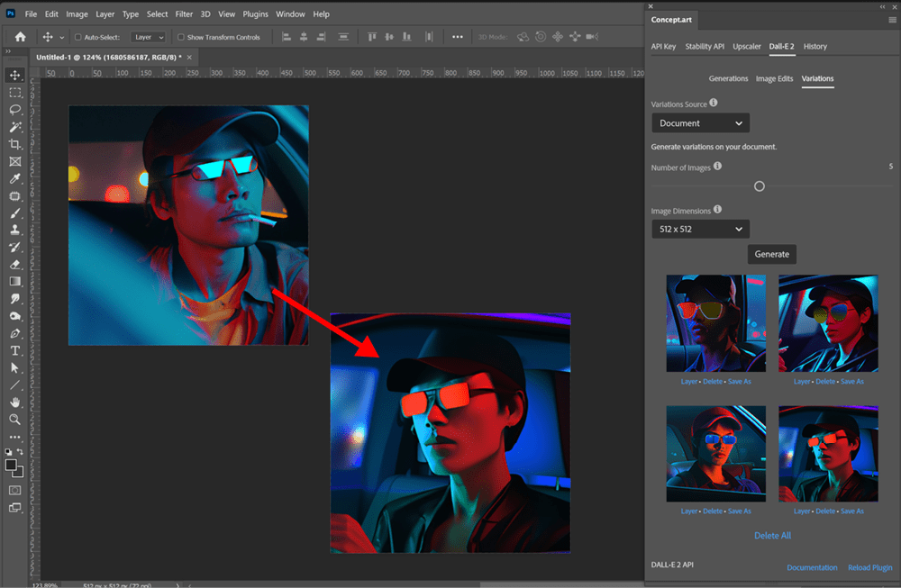The height and width of the screenshot is (588, 901).
Task: Click the Generate button
Action: point(772,254)
